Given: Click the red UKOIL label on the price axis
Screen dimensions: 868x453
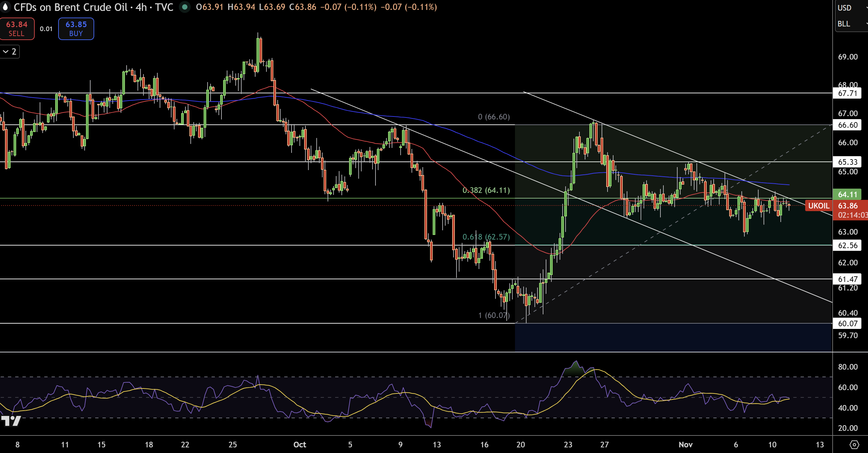Looking at the screenshot, I should 819,206.
